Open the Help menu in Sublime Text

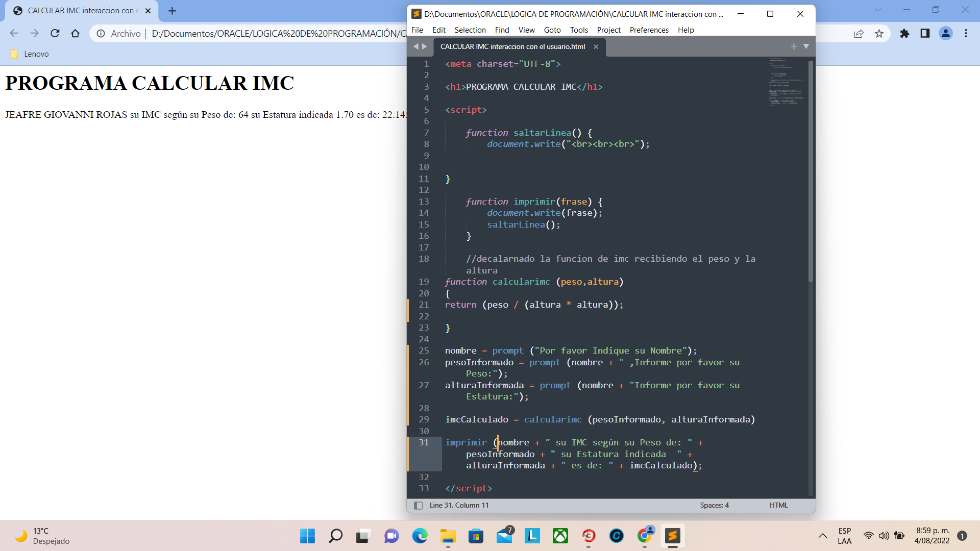(685, 30)
